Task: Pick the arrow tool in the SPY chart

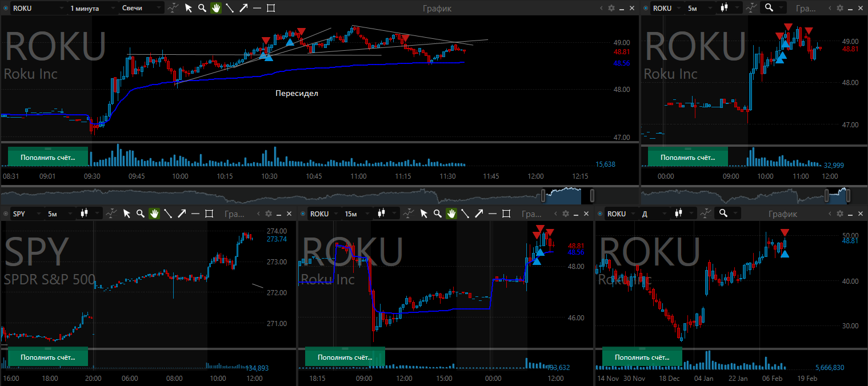Action: coord(182,214)
